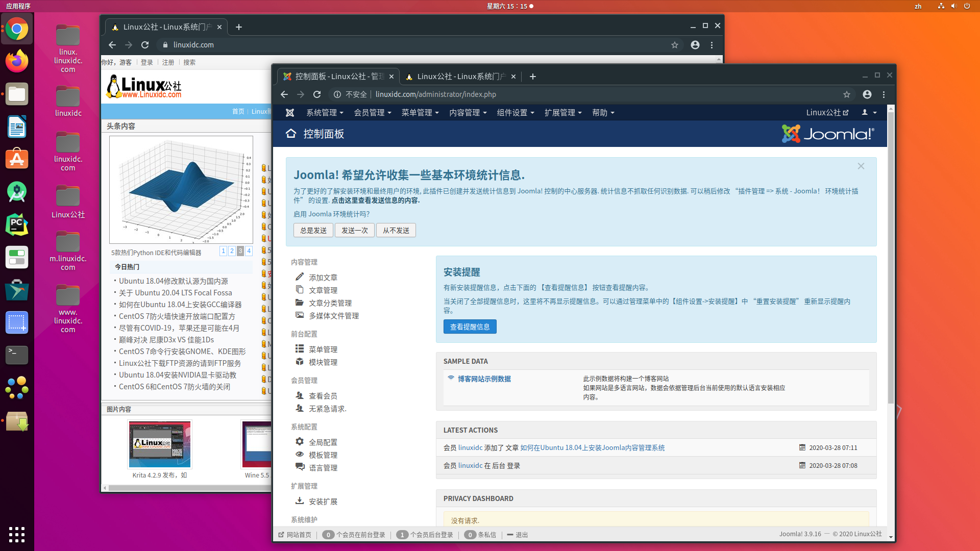Click the 文章管理 copy icon
The height and width of the screenshot is (551, 980).
300,289
